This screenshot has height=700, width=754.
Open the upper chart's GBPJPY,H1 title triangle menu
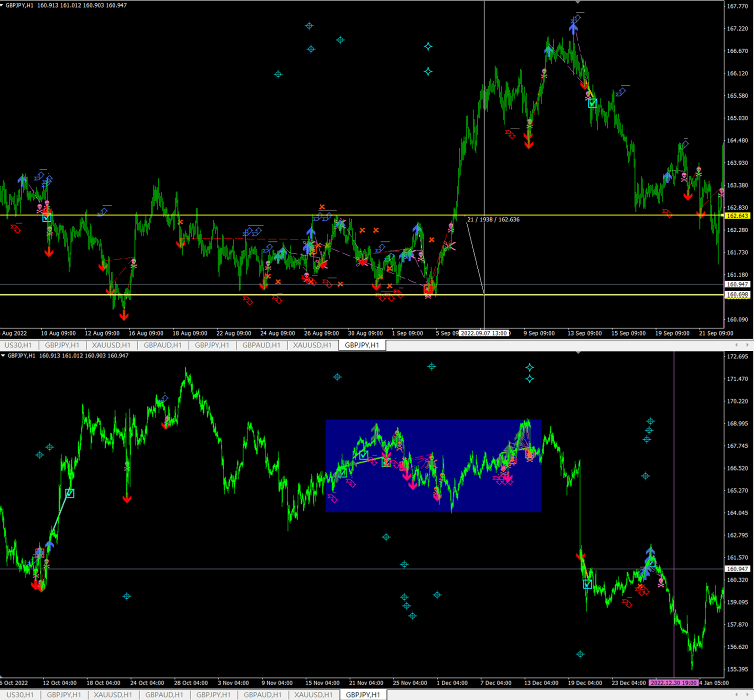[3, 5]
